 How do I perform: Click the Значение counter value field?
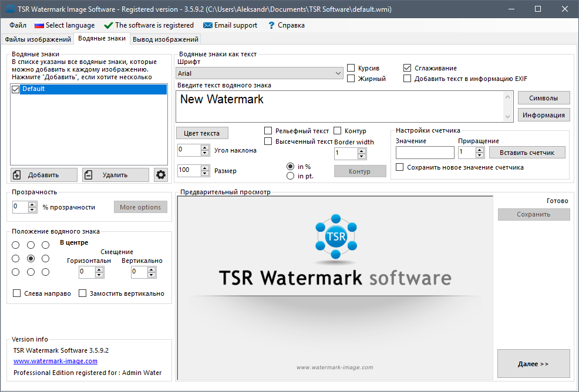click(x=425, y=153)
